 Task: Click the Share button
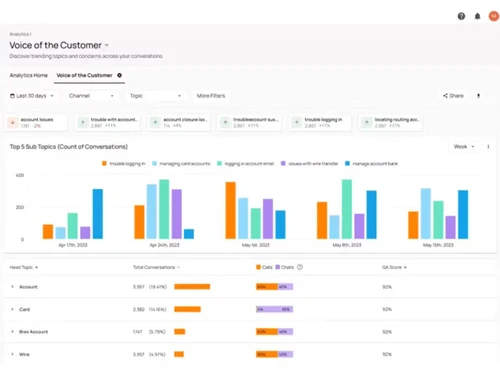[x=453, y=96]
